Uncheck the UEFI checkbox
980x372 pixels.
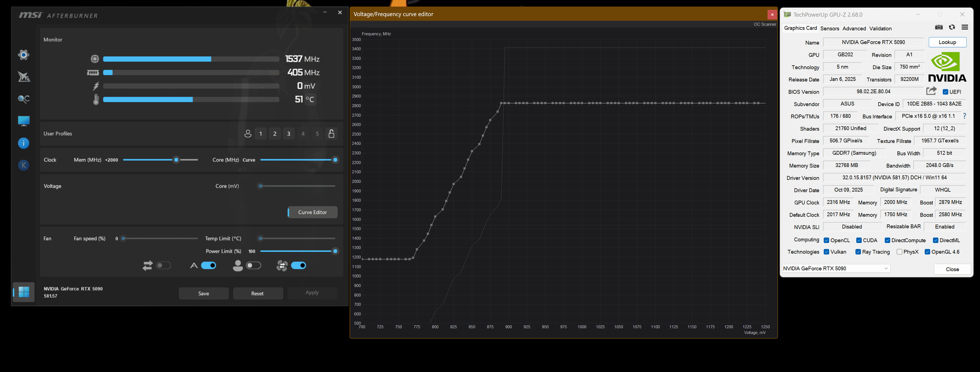coord(946,92)
